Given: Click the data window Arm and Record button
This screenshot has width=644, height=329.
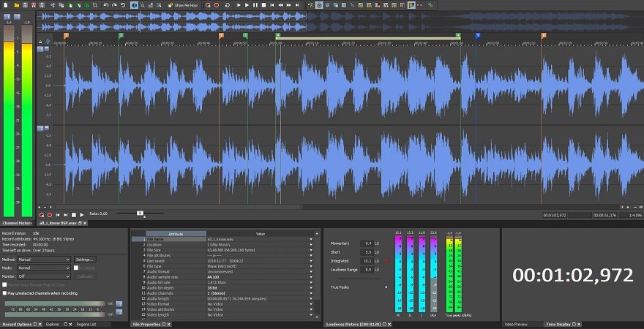Looking at the screenshot, I should point(42,215).
